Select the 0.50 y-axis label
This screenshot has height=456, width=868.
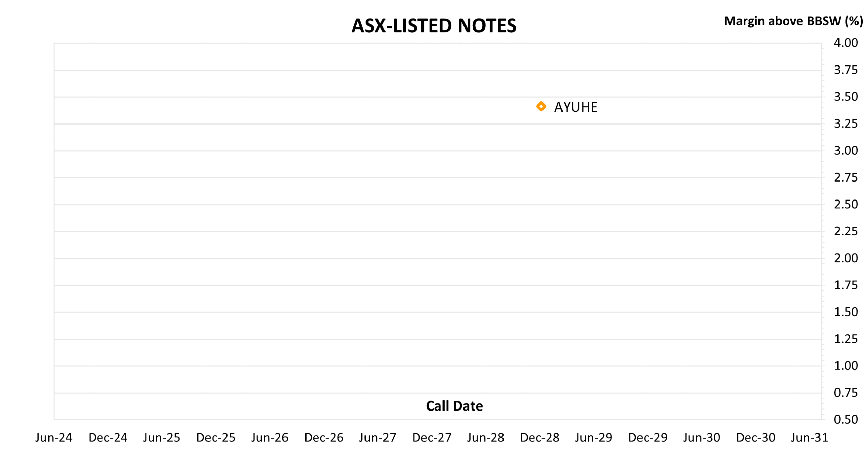click(846, 420)
